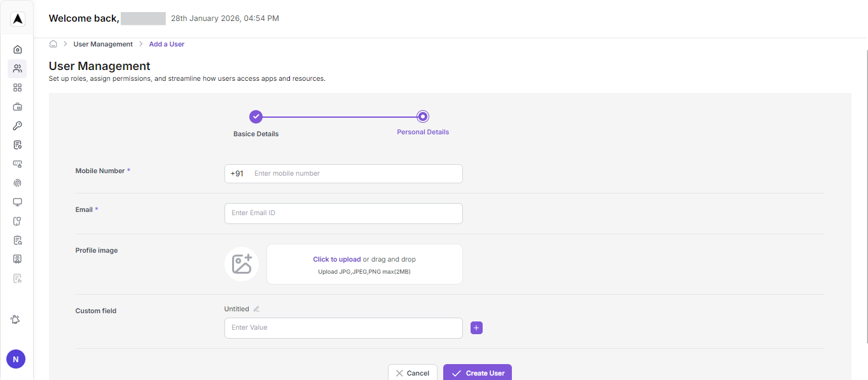Open the fingerprint icon in the sidebar
This screenshot has height=380, width=868.
pyautogui.click(x=17, y=183)
